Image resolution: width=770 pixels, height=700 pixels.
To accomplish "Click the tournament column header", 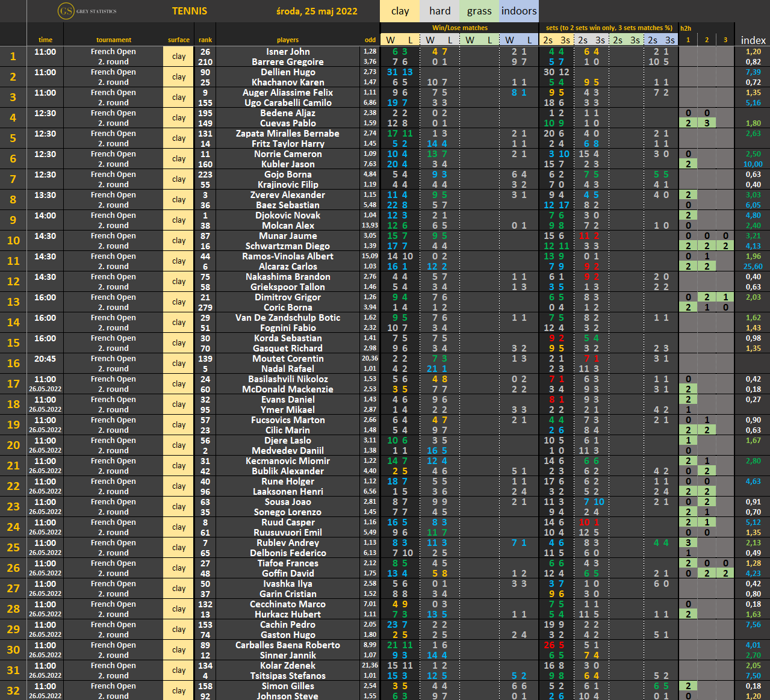I will [113, 40].
